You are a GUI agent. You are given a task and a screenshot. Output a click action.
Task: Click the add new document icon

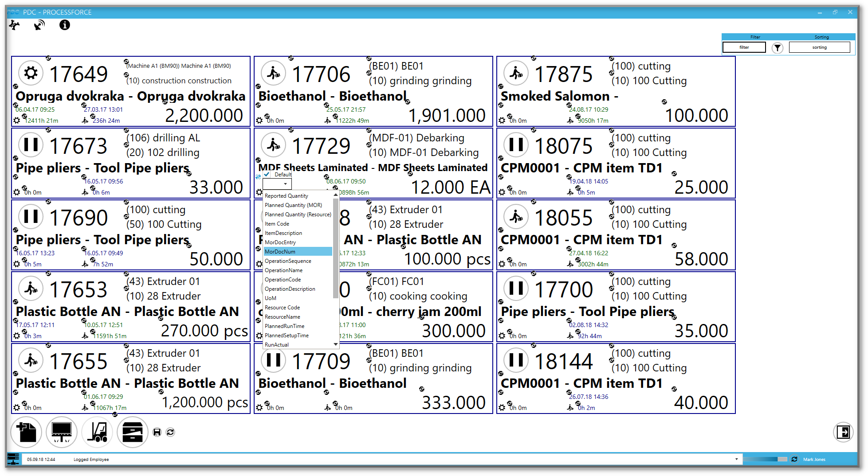pos(26,432)
